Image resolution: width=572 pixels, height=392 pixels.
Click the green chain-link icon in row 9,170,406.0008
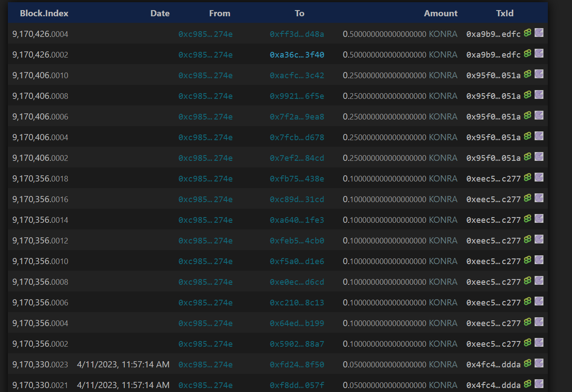[528, 95]
